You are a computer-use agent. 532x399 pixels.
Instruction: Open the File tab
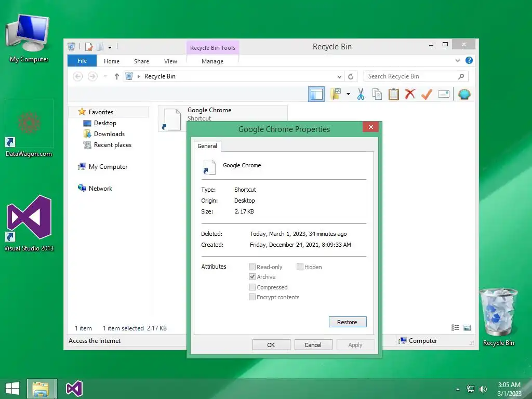(x=82, y=61)
